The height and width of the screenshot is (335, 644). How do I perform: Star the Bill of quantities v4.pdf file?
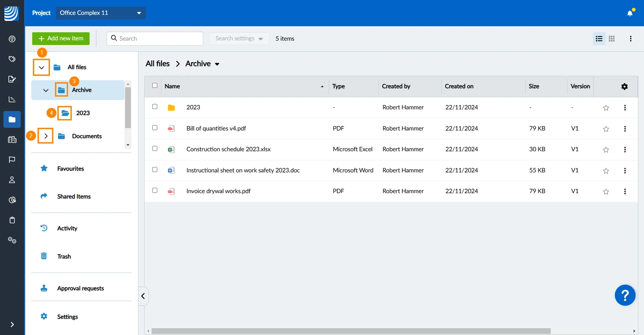pyautogui.click(x=606, y=129)
